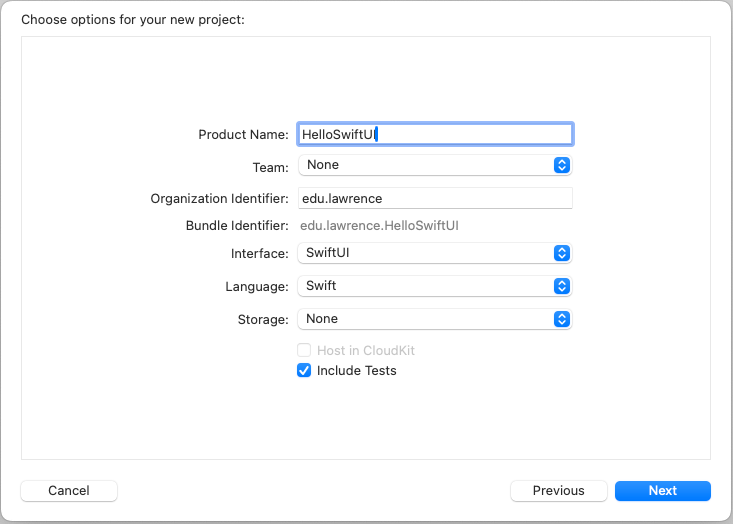The width and height of the screenshot is (733, 524).
Task: Uncheck the Include Tests checkbox
Action: coord(304,370)
